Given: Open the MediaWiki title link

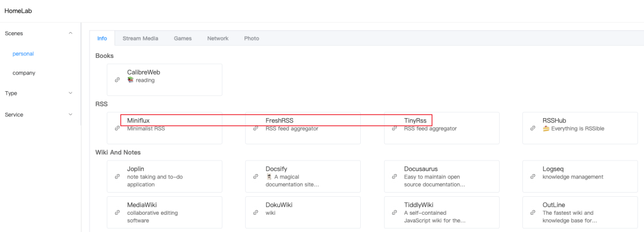Looking at the screenshot, I should pos(142,205).
